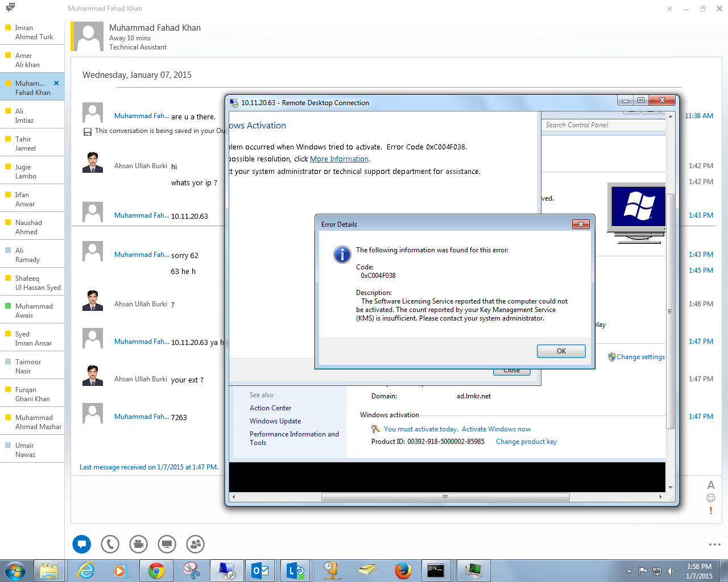The width and height of the screenshot is (728, 582).
Task: Select the Naushad Ahmed conversation tab
Action: (x=33, y=227)
